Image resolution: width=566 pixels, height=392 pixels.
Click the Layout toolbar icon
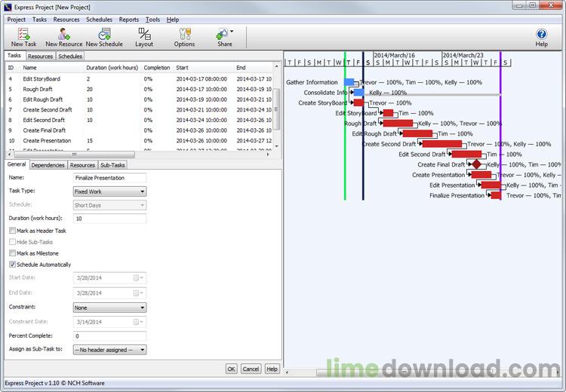coord(144,34)
